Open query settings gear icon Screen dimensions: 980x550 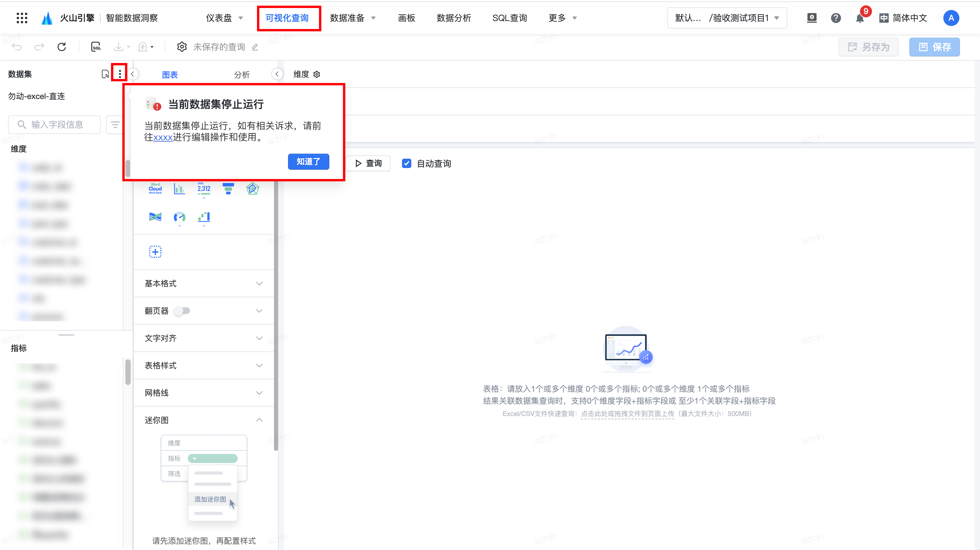pos(182,47)
